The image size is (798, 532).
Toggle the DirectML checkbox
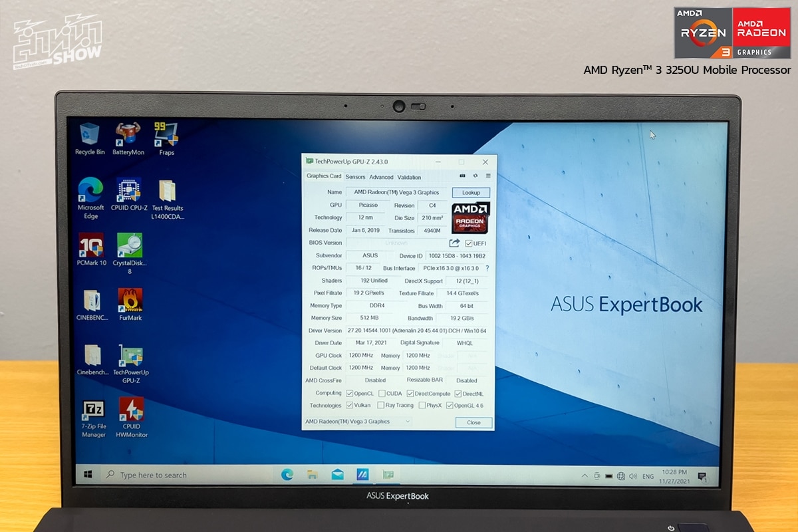(x=458, y=394)
